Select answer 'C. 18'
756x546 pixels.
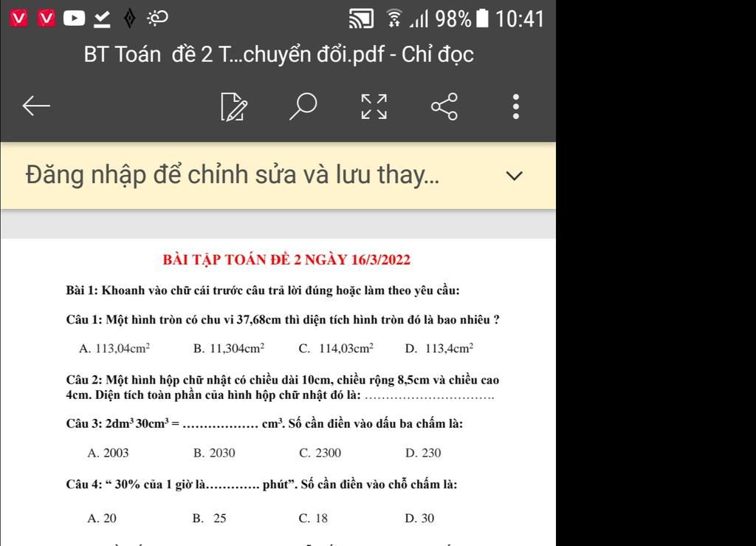(x=313, y=519)
